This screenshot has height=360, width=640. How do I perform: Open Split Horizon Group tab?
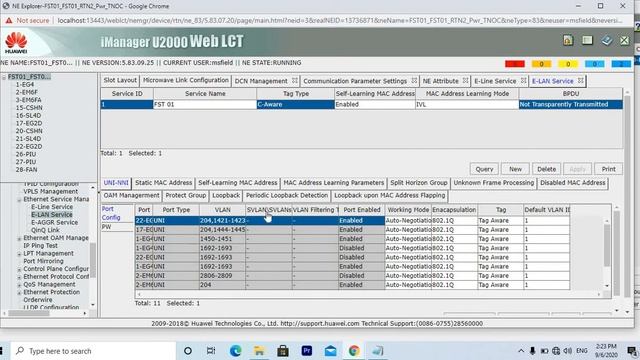[x=419, y=183]
